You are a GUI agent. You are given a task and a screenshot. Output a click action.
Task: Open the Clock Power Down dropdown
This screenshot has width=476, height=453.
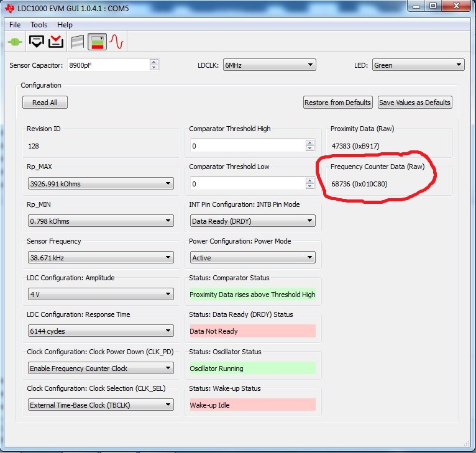tap(101, 368)
